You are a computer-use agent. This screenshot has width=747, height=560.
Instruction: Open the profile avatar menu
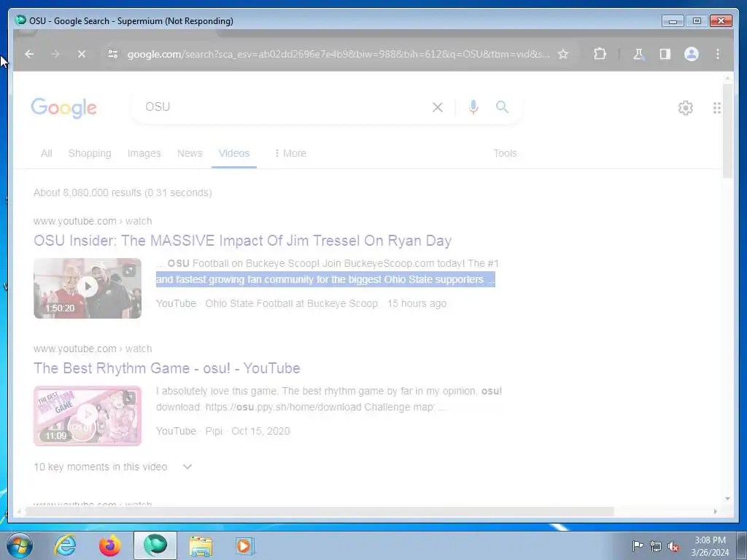[x=692, y=54]
